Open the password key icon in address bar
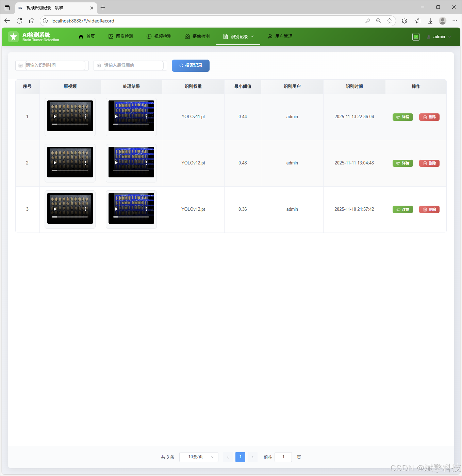The width and height of the screenshot is (462, 476). [368, 21]
